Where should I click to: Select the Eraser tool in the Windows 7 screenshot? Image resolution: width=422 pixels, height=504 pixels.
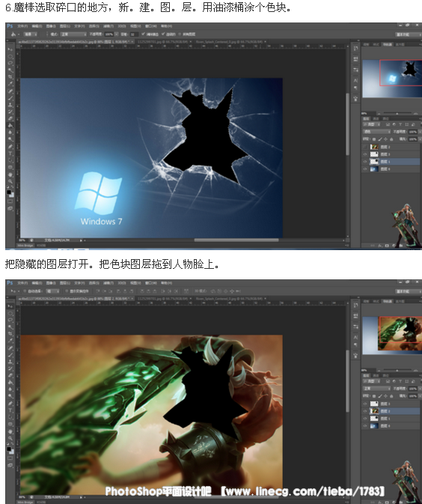(10, 118)
